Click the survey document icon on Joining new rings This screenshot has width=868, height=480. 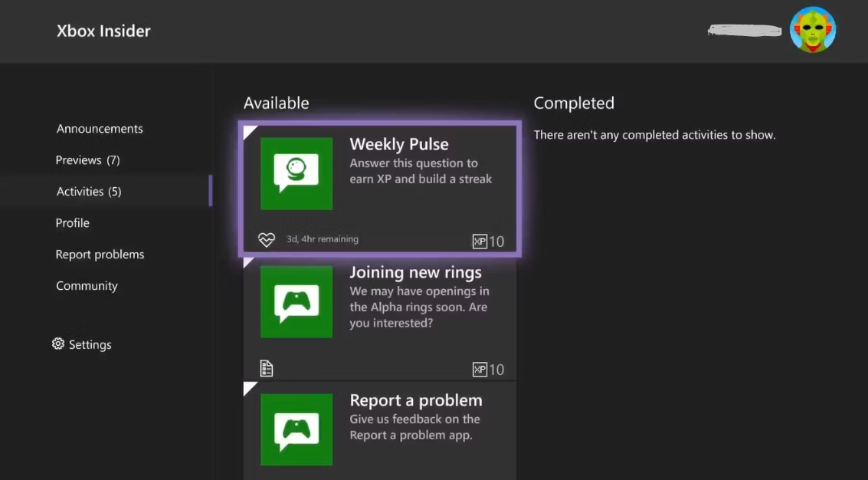tap(267, 368)
